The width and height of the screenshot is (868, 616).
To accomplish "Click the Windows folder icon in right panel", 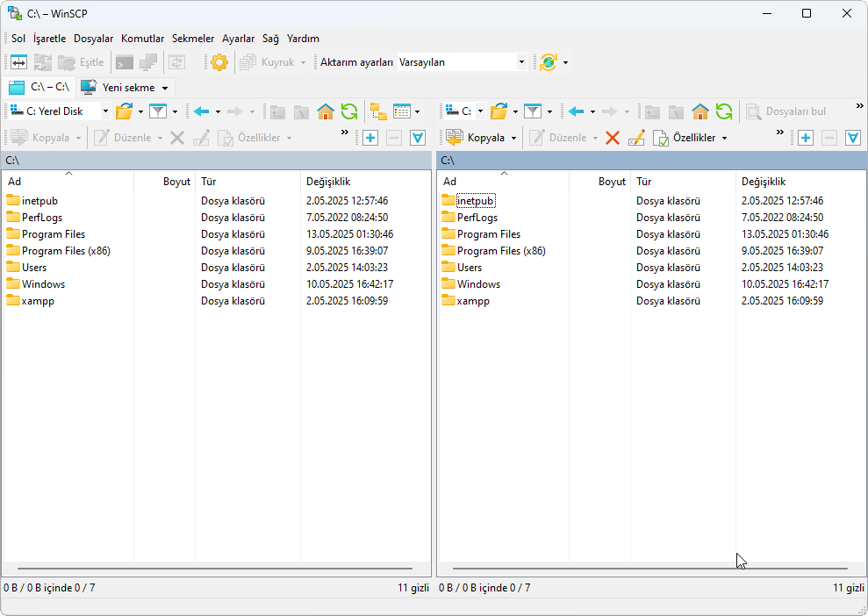I will point(448,284).
